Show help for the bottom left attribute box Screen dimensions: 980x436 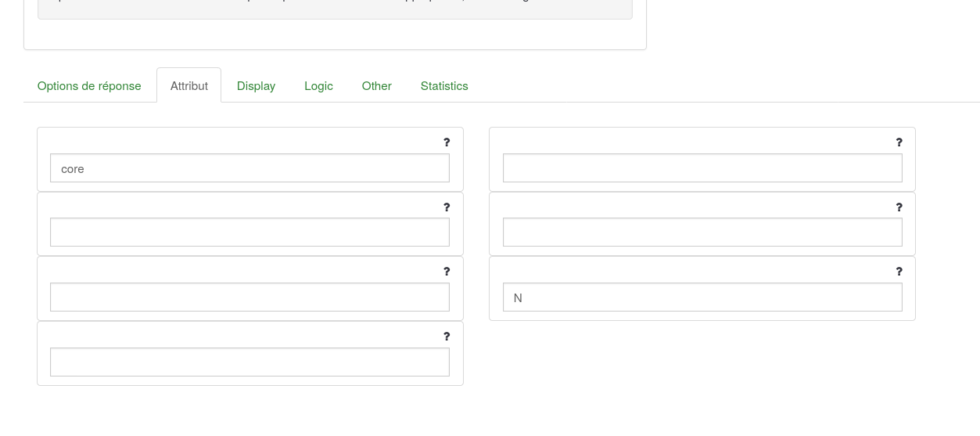point(447,337)
